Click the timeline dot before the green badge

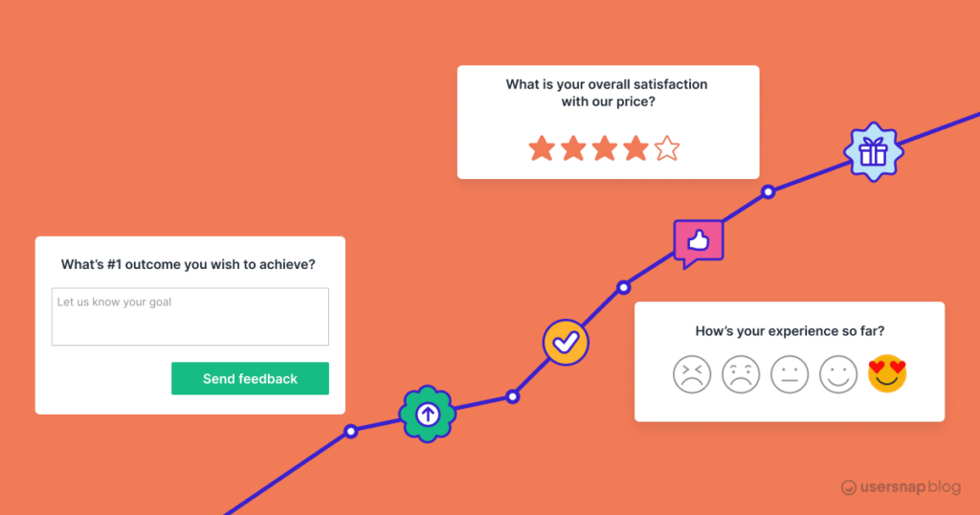click(x=351, y=432)
